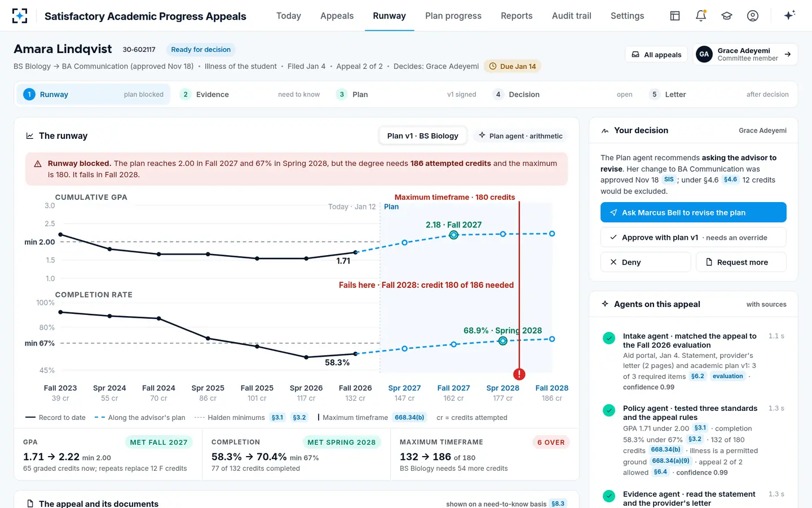Click the Deny button
This screenshot has height=508, width=812.
(x=645, y=262)
